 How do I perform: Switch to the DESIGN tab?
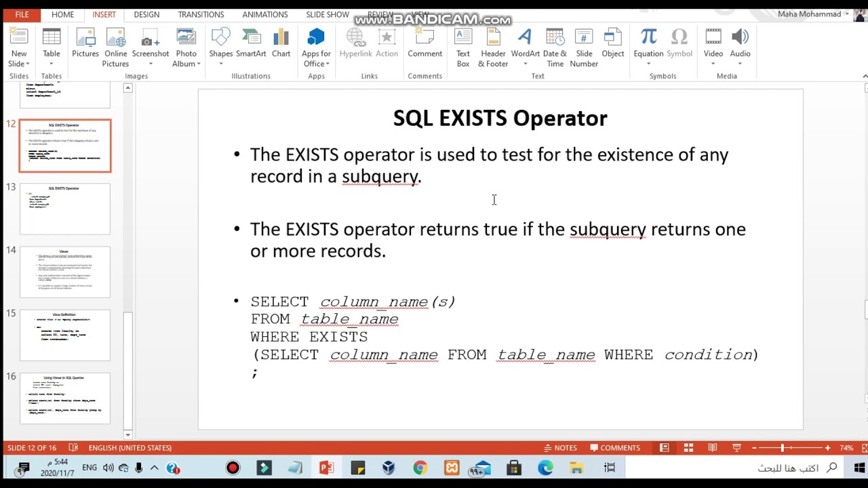click(x=146, y=14)
